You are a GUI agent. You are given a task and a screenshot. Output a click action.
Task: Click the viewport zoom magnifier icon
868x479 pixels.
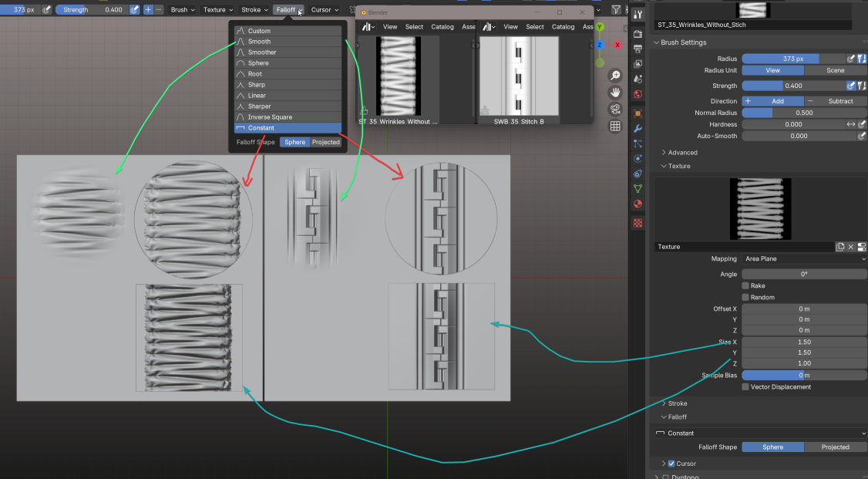click(x=615, y=76)
